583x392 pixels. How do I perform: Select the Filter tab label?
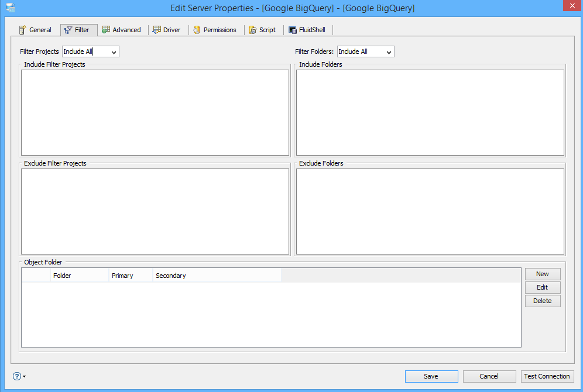point(82,30)
